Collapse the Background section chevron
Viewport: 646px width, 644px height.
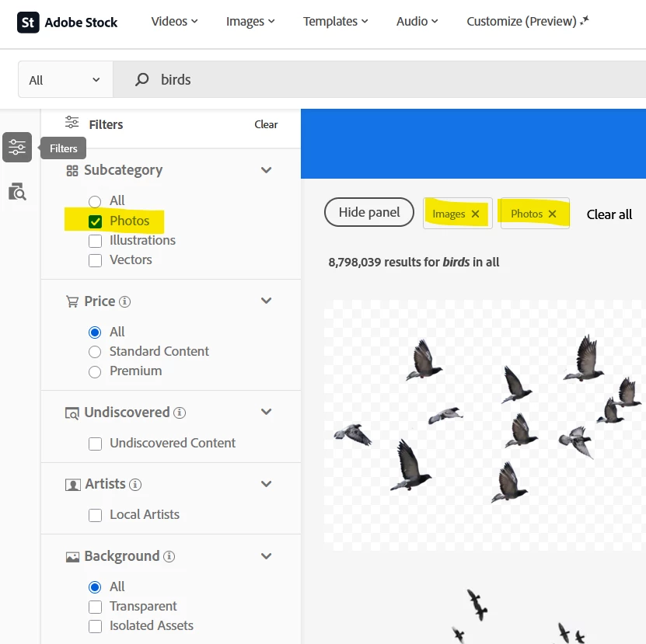(x=266, y=556)
